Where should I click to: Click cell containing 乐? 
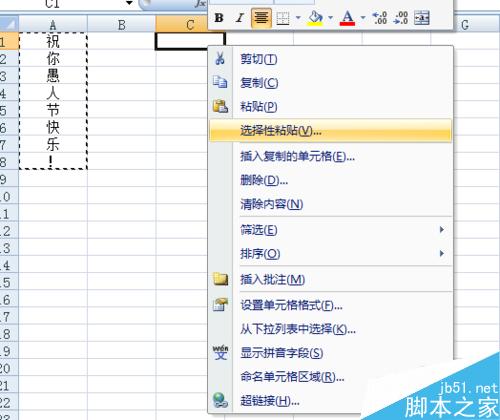click(53, 144)
